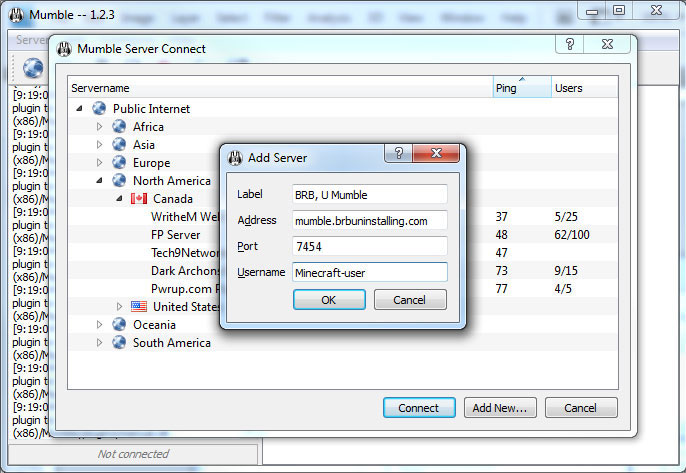Click the Africa globe icon
Viewport: 686px width, 473px height.
(x=119, y=126)
